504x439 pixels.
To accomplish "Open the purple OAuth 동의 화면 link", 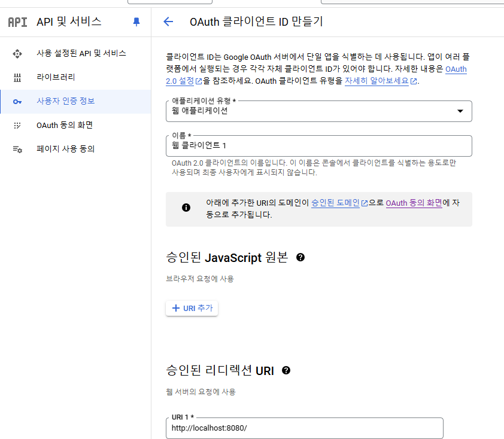I will pos(414,203).
